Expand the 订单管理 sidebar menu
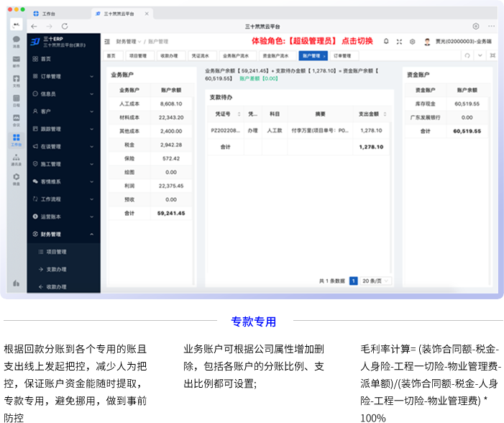This screenshot has height=423, width=504. pyautogui.click(x=63, y=76)
